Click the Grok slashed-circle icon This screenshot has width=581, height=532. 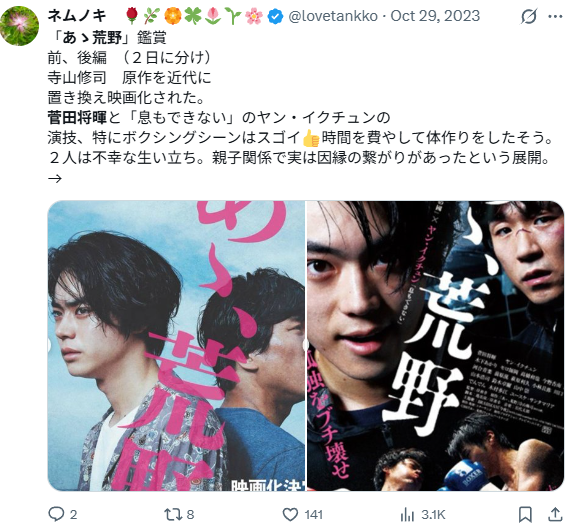529,16
